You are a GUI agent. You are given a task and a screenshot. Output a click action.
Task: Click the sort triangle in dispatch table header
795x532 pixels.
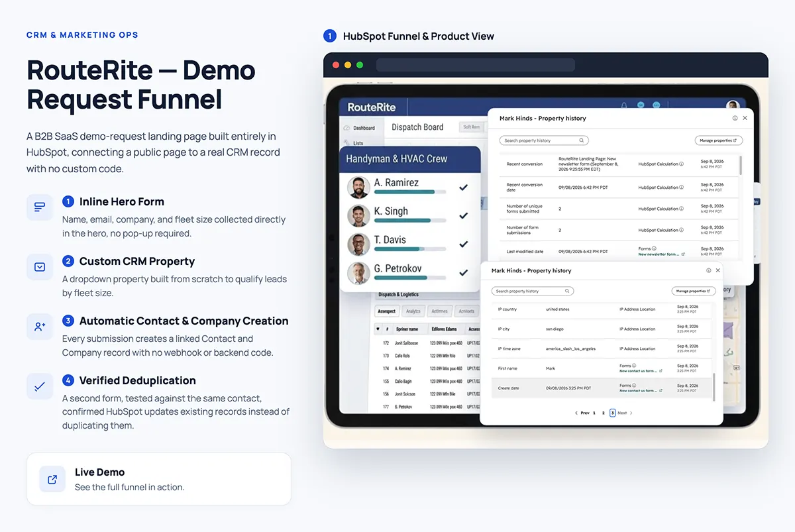coord(378,329)
